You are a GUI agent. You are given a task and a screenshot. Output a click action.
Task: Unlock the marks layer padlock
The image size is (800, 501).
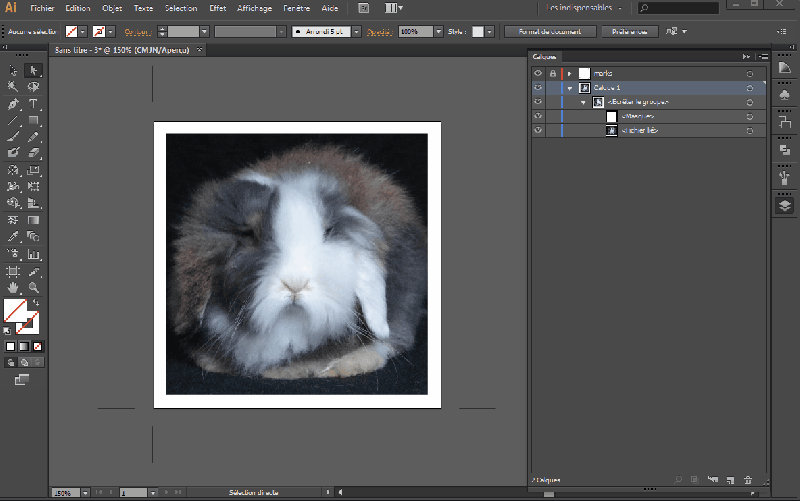[552, 74]
